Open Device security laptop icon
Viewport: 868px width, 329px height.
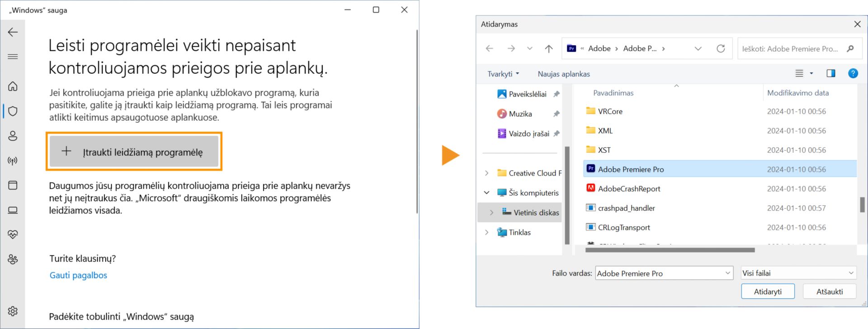pyautogui.click(x=13, y=210)
